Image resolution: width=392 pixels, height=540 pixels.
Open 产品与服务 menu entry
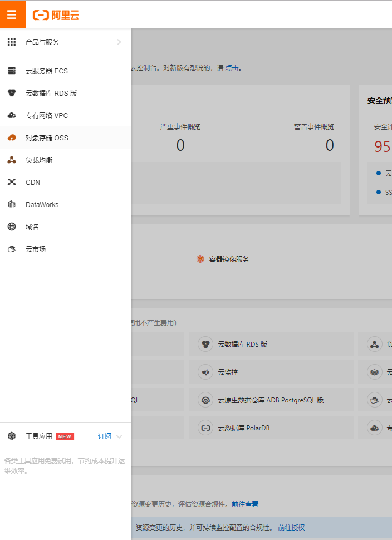point(66,42)
